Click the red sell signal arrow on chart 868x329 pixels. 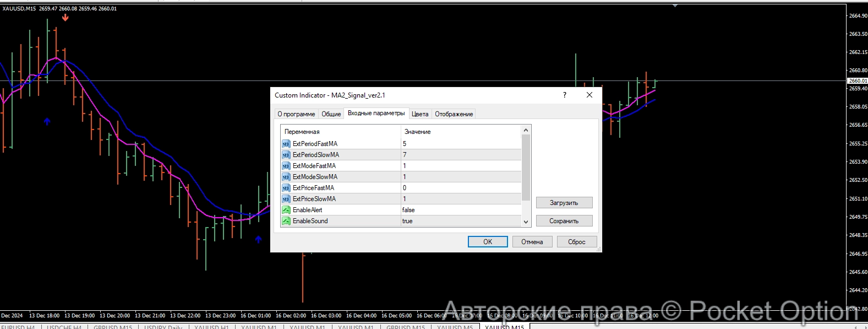65,18
